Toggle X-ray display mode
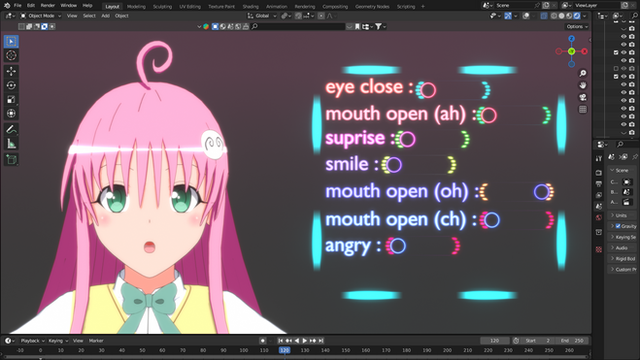Viewport: 640px width, 360px height. pos(544,16)
